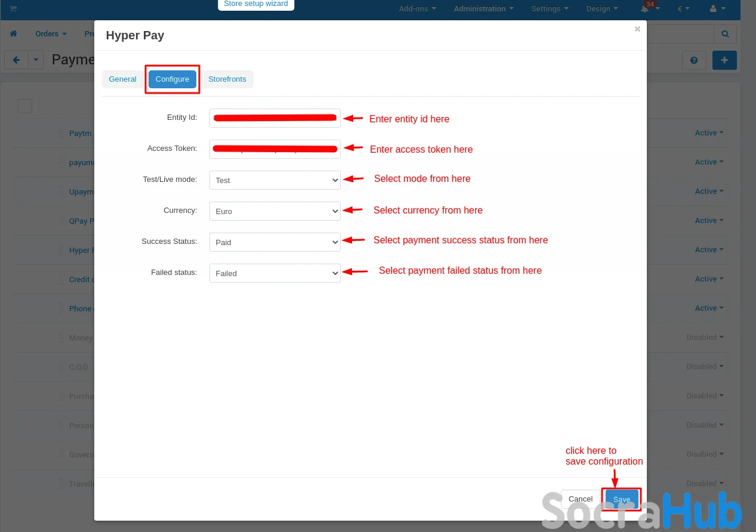Click the plus add payment button
The height and width of the screenshot is (532, 756).
[x=724, y=60]
